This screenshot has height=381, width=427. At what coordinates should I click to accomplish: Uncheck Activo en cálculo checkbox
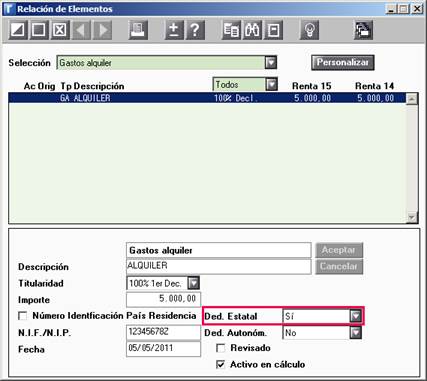(x=221, y=365)
